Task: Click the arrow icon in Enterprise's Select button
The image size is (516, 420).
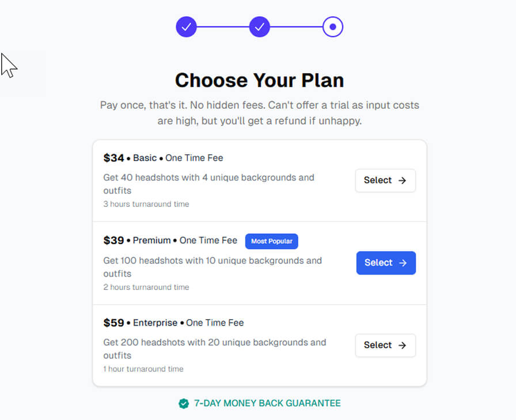Action: [x=403, y=345]
